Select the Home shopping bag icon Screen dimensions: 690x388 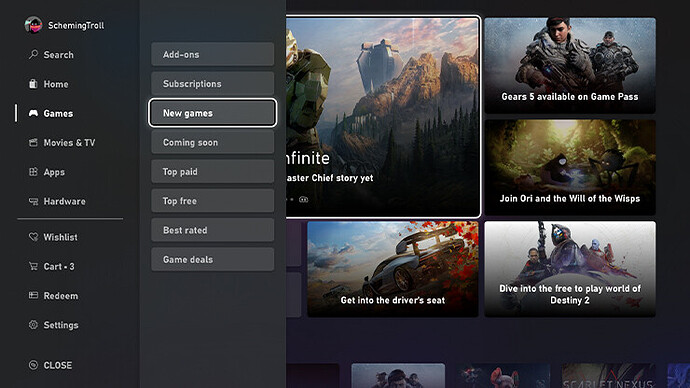click(x=33, y=84)
